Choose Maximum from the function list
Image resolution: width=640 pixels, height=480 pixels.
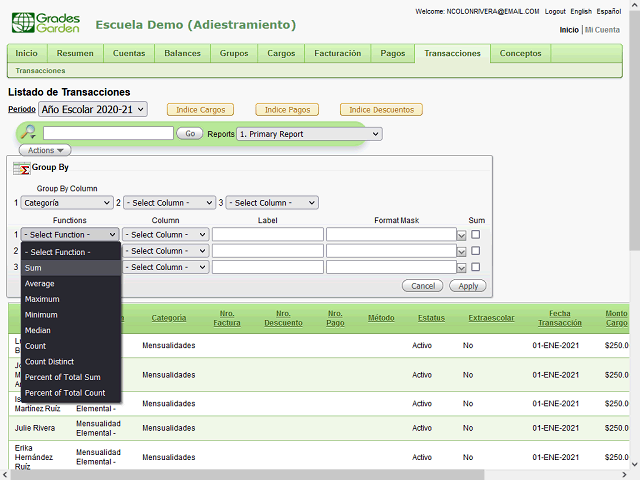click(71, 299)
